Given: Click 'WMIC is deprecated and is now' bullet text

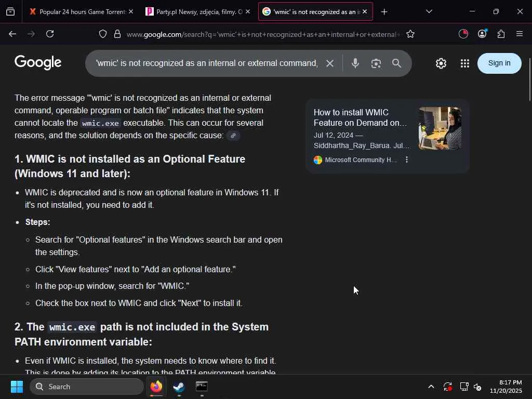Looking at the screenshot, I should point(152,198).
